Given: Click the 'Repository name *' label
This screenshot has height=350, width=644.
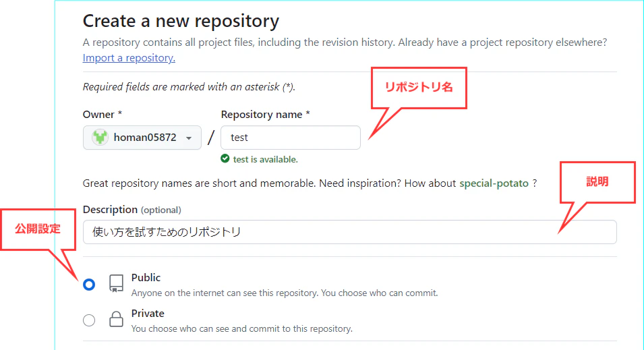Looking at the screenshot, I should pos(265,114).
